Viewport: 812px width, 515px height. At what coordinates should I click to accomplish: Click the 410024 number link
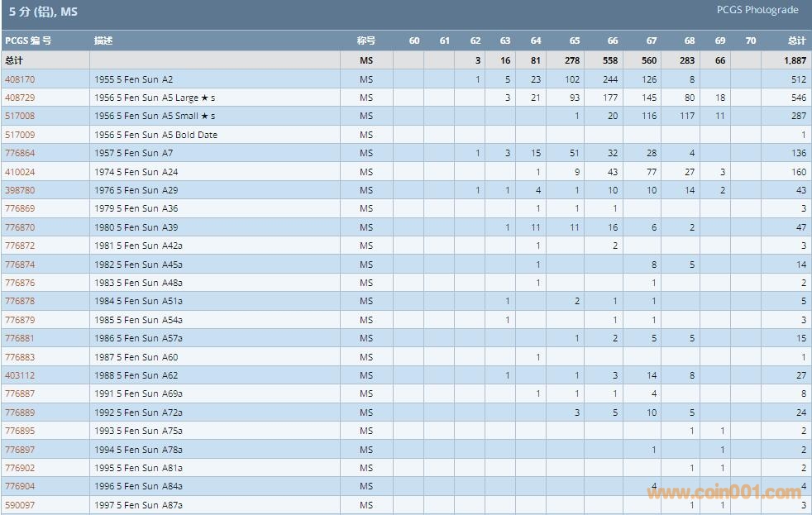point(20,172)
